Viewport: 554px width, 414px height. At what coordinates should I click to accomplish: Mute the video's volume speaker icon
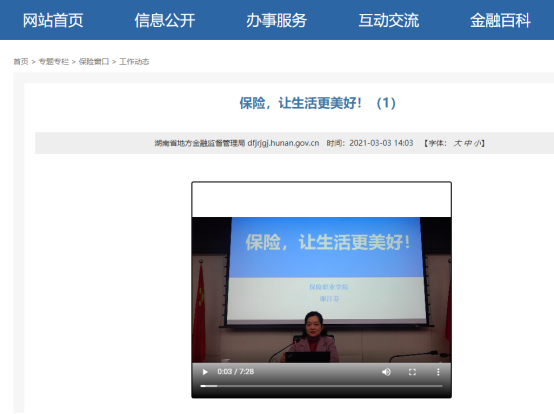[x=386, y=372]
